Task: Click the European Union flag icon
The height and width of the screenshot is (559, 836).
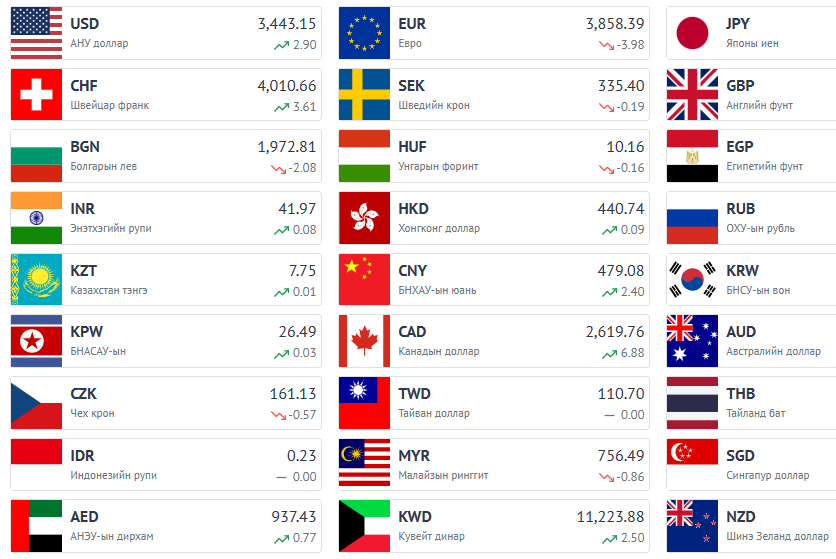Action: coord(364,33)
